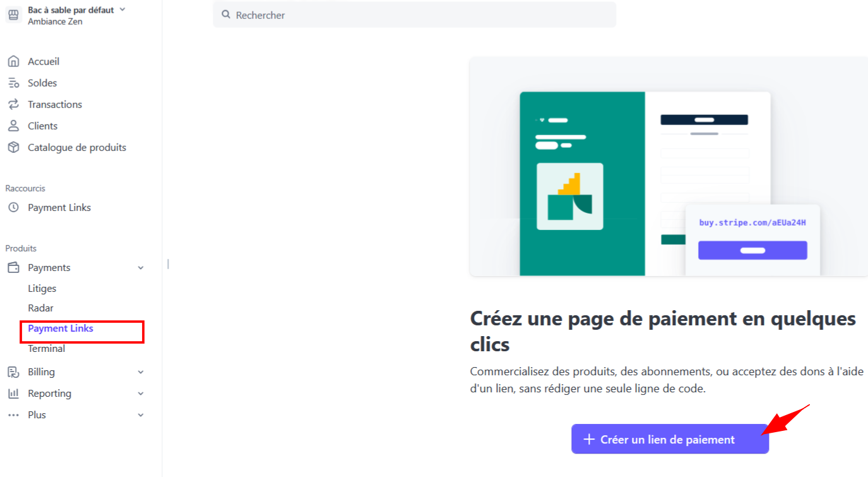Screen dimensions: 868x477
Task: Collapse the Payments section chevron
Action: [x=141, y=268]
